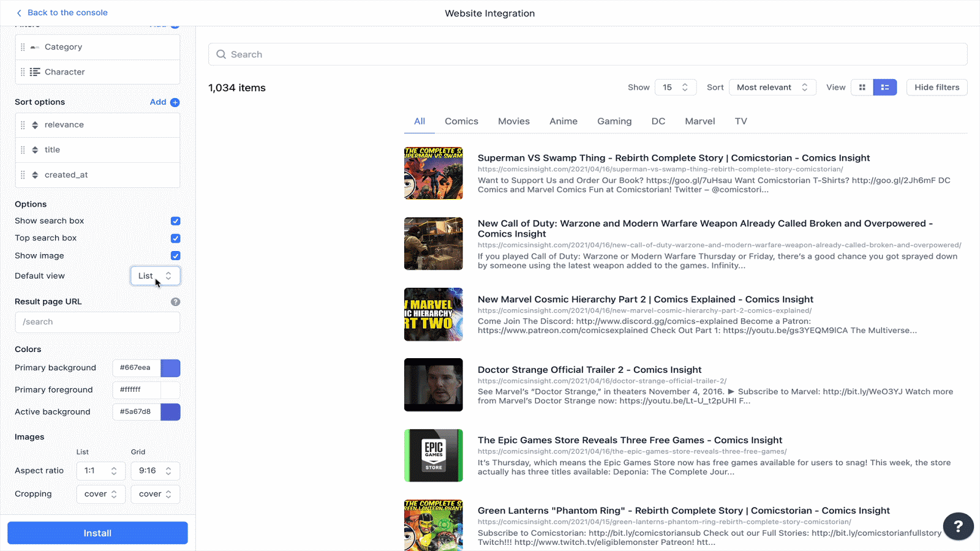Select the Gaming tab
The height and width of the screenshot is (551, 980).
tap(614, 121)
